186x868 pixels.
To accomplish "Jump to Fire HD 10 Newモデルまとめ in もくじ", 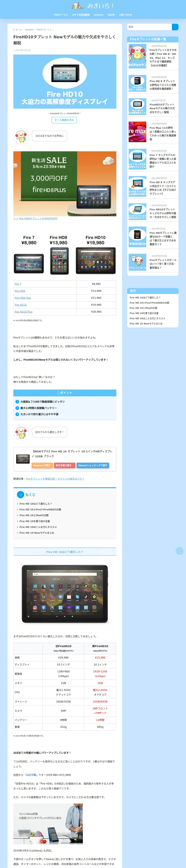I will [37, 533].
